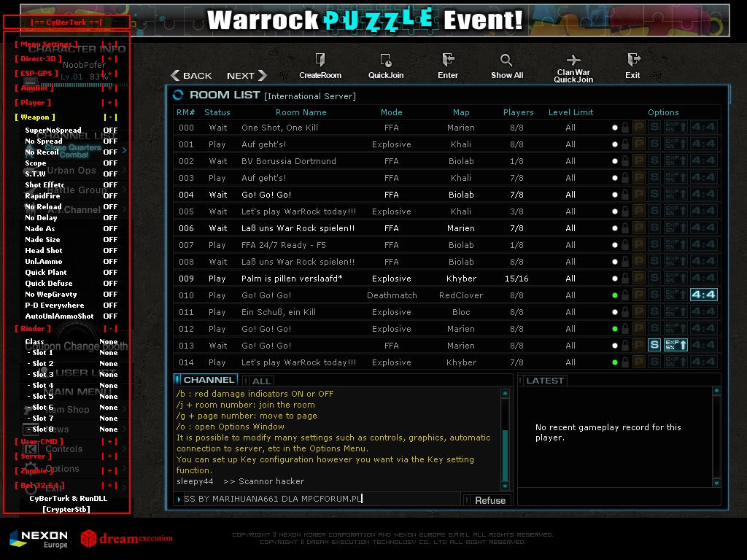Sort by the Players column header

[519, 112]
